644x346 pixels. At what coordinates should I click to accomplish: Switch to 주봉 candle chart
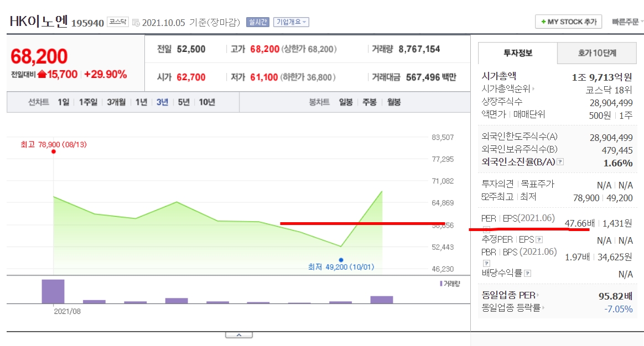coord(370,102)
